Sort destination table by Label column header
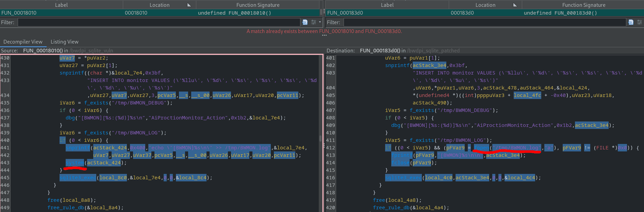Screen dimensions: 644x212 click(x=387, y=5)
